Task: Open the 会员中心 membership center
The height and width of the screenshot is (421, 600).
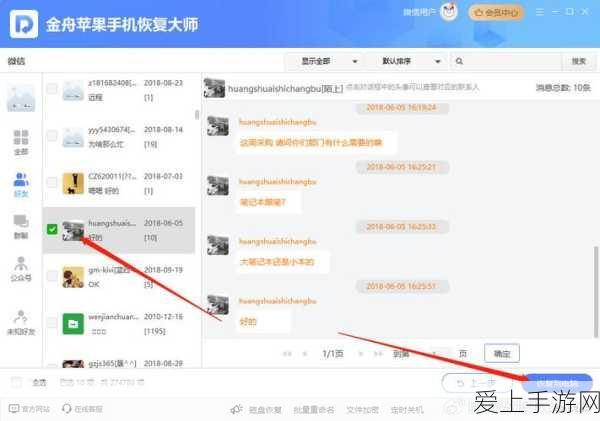Action: pyautogui.click(x=496, y=13)
